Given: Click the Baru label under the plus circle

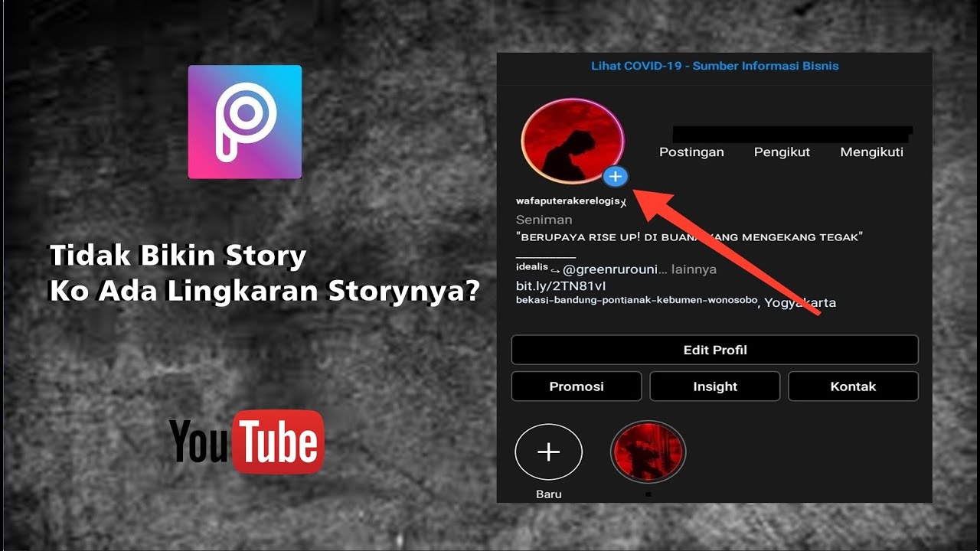Looking at the screenshot, I should (x=548, y=494).
